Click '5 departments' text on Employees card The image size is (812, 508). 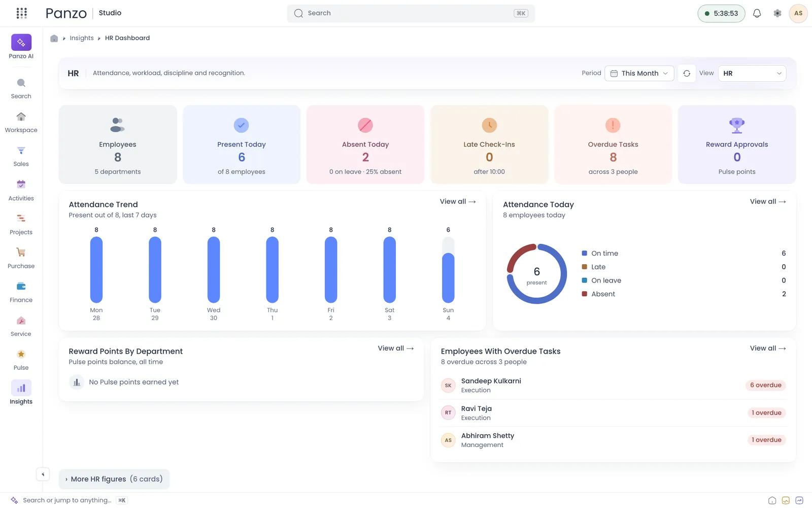coord(118,172)
